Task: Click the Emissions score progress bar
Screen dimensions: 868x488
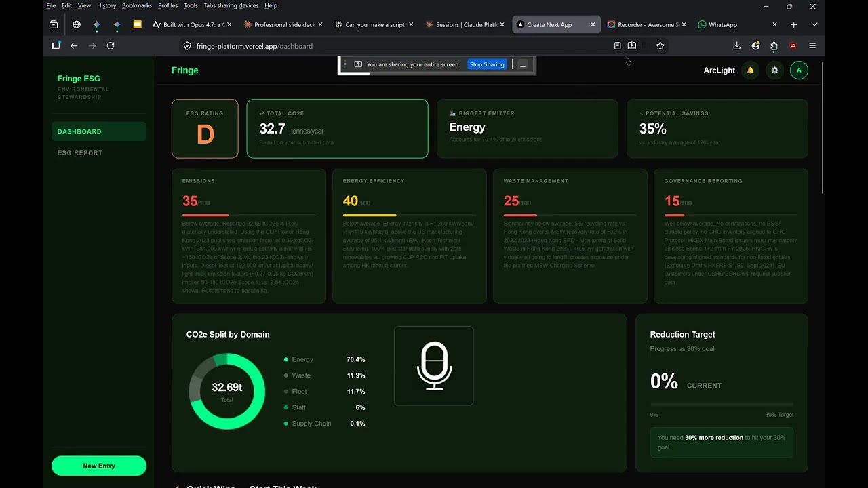Action: [249, 216]
